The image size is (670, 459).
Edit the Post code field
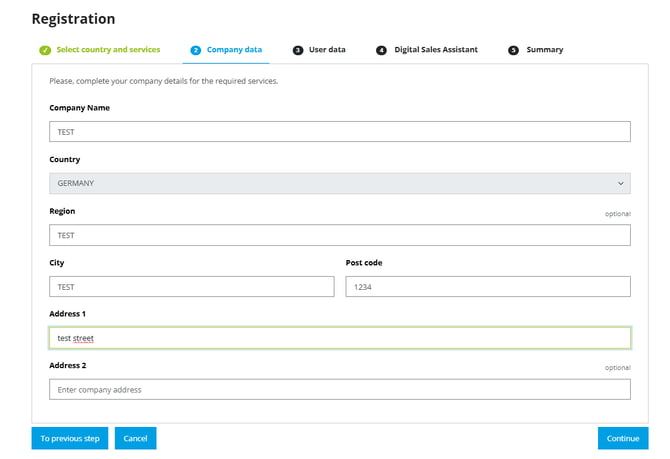(488, 287)
